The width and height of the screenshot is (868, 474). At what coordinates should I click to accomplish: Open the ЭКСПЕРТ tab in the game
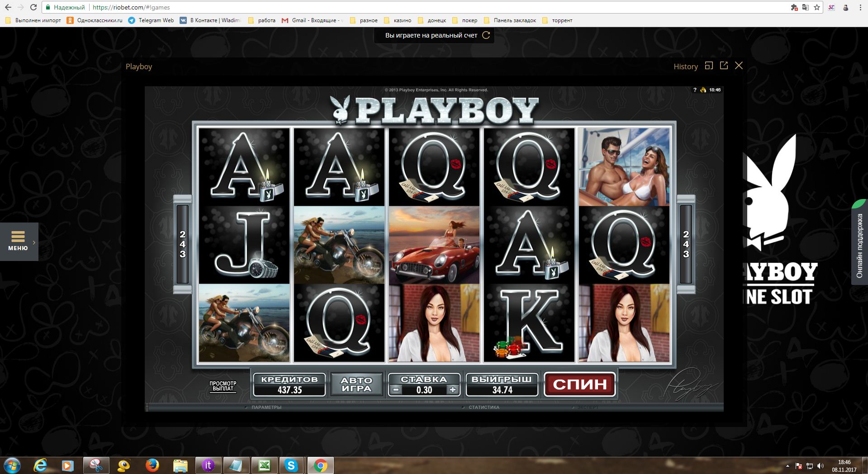point(588,408)
